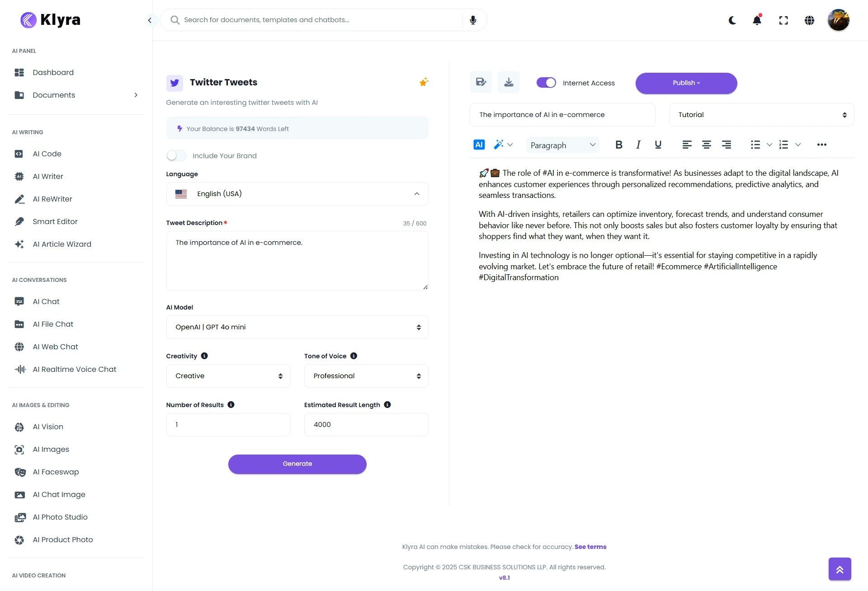Image resolution: width=868 pixels, height=591 pixels.
Task: Enable Include Your Brand
Action: click(x=176, y=155)
